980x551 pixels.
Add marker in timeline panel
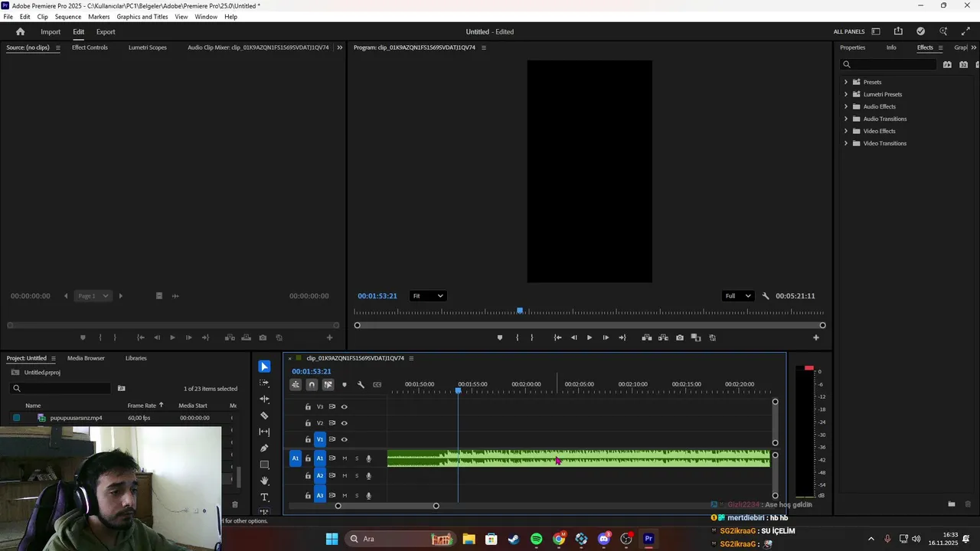pos(345,385)
